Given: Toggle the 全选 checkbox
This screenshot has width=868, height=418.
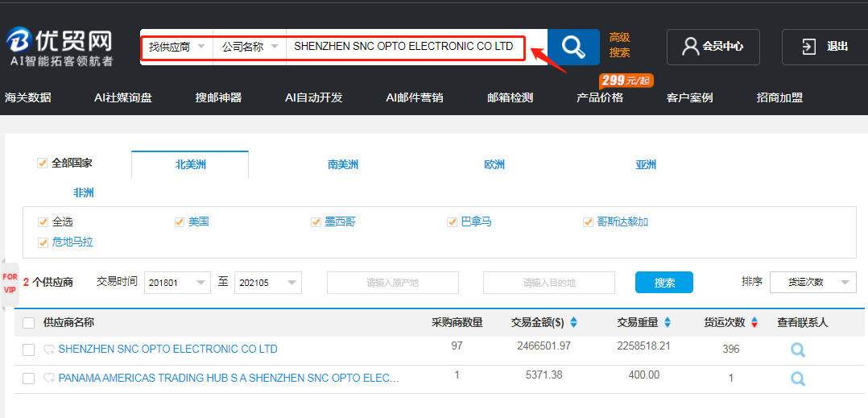Looking at the screenshot, I should coord(43,222).
